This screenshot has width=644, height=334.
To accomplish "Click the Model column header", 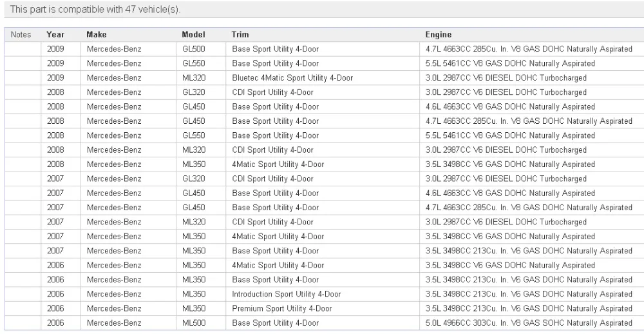I will (193, 35).
